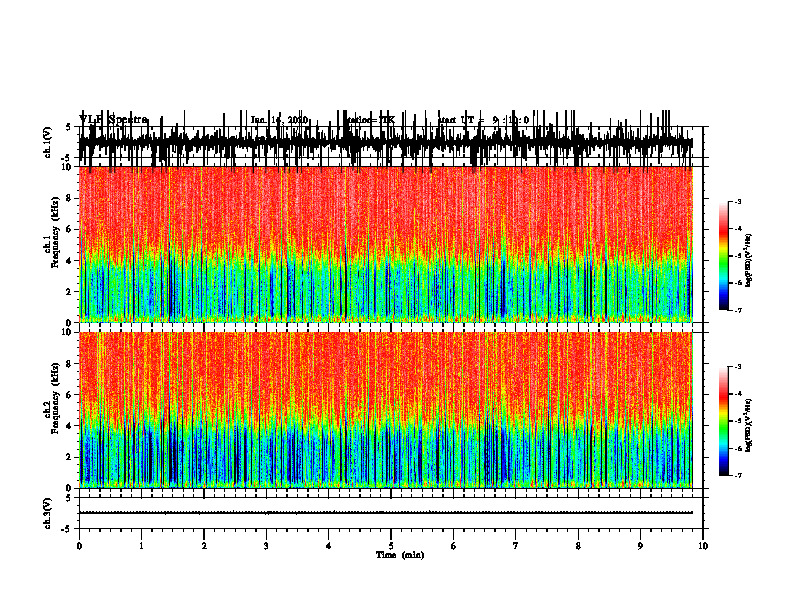Click time axis tick label 7
The width and height of the screenshot is (792, 612).
[516, 546]
